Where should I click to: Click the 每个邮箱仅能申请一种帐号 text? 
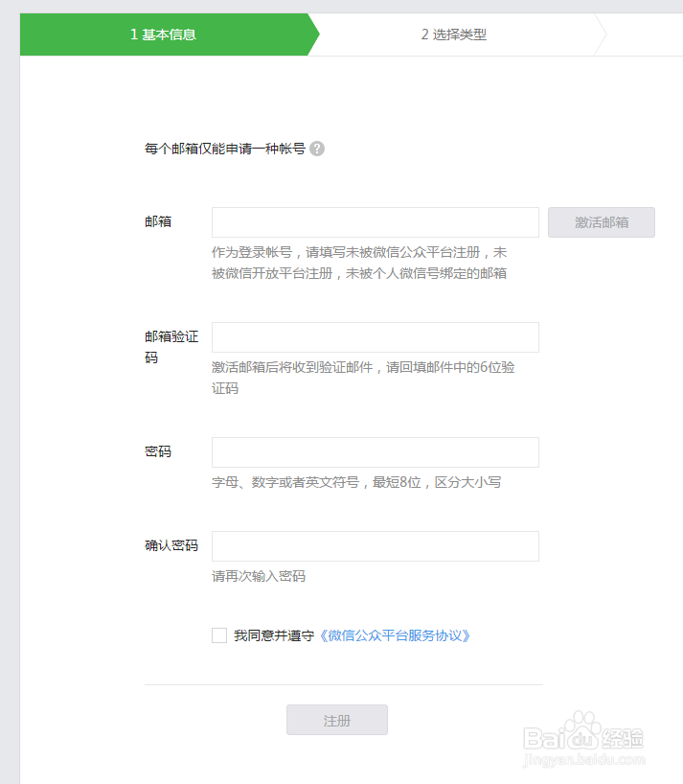point(225,149)
